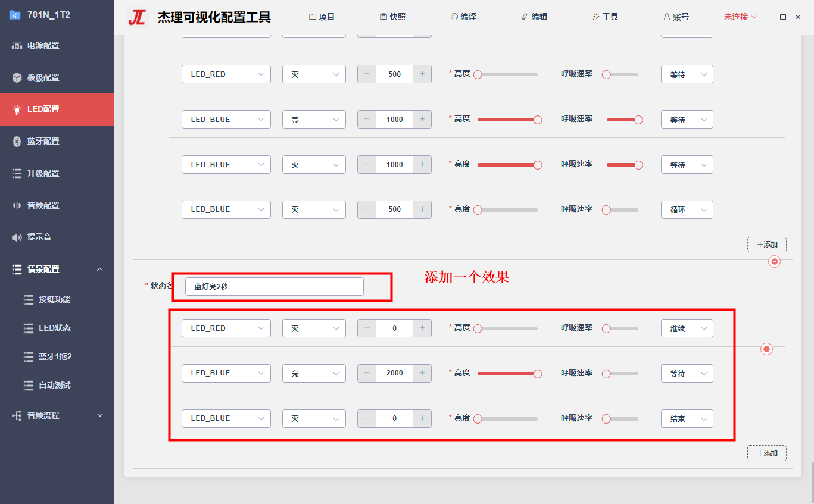This screenshot has height=504, width=814.
Task: Open the 亮 state dropdown in the 2000 row
Action: pos(314,373)
